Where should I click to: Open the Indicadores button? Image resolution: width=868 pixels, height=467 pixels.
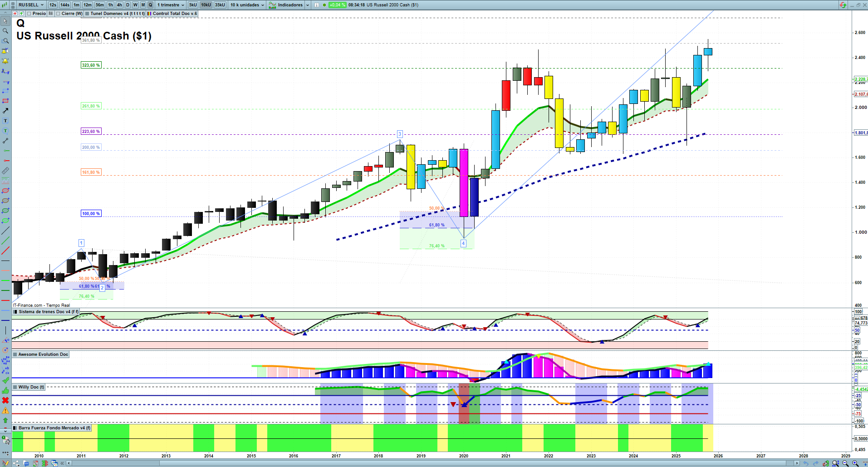point(286,5)
